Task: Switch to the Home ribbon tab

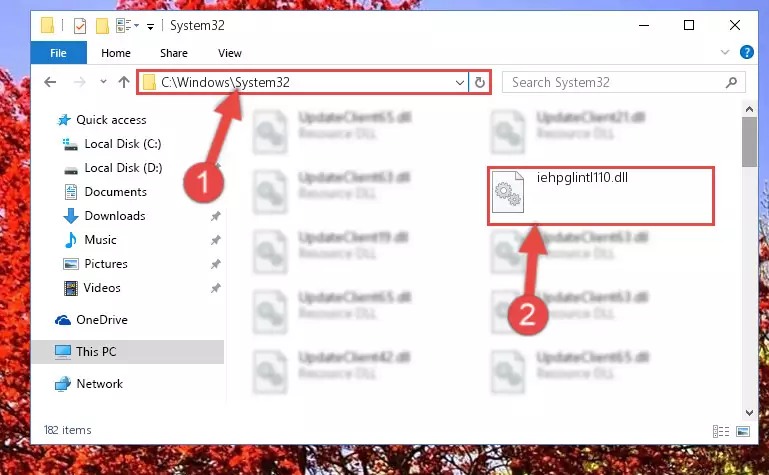Action: tap(116, 53)
